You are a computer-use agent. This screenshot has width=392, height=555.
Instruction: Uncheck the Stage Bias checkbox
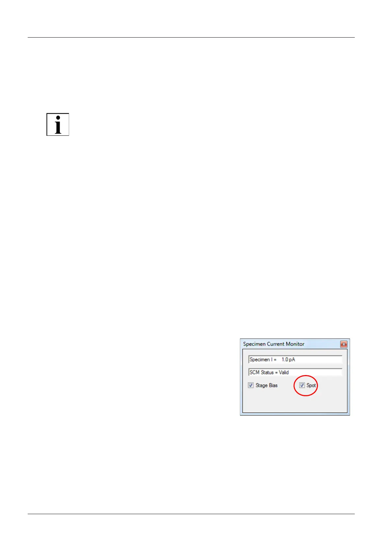(251, 385)
